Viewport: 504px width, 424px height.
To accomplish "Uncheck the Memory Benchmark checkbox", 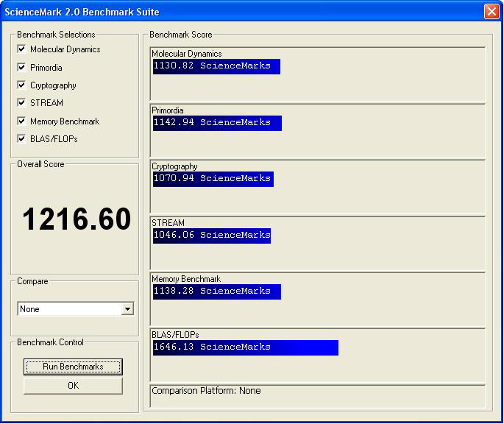I will pyautogui.click(x=21, y=121).
